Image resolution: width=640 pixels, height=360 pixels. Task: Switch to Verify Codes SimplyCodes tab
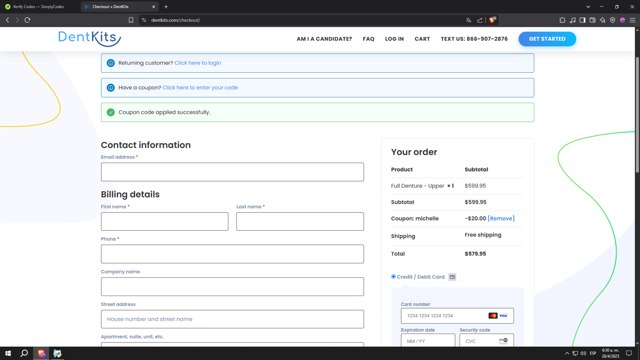[39, 7]
